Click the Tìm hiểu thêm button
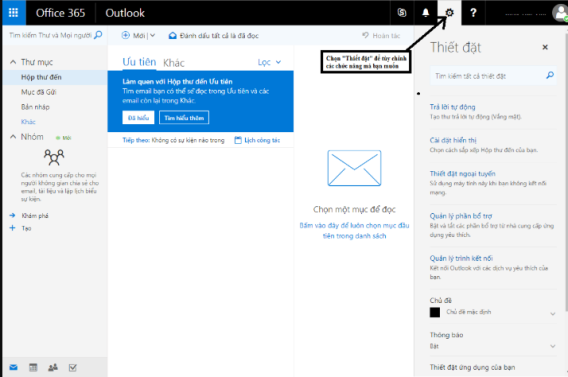This screenshot has width=568, height=377. coord(184,118)
